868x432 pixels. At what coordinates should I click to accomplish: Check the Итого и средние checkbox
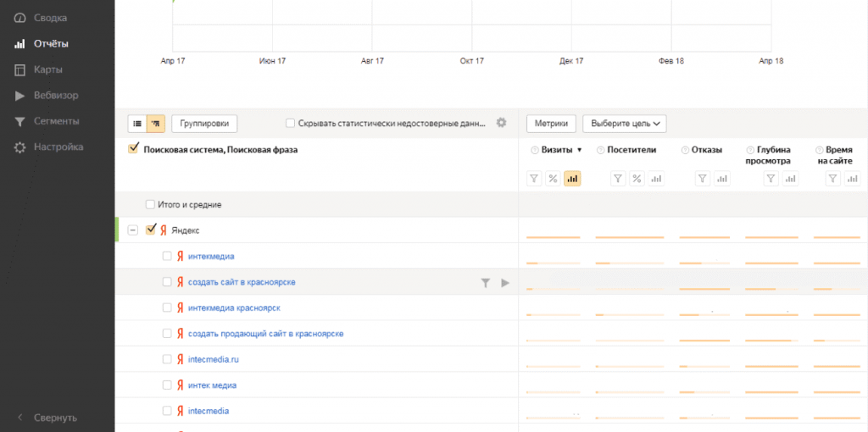pos(150,205)
